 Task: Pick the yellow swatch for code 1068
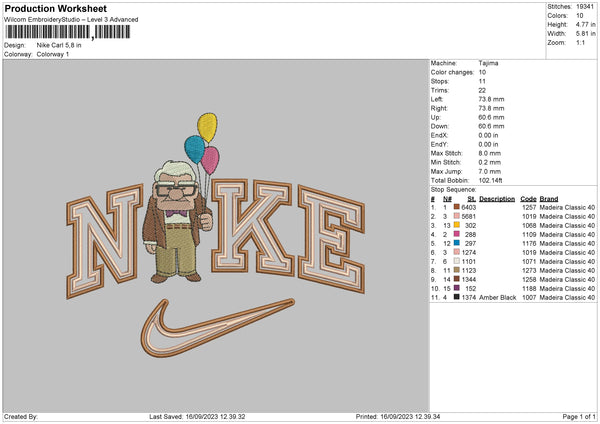click(x=457, y=225)
